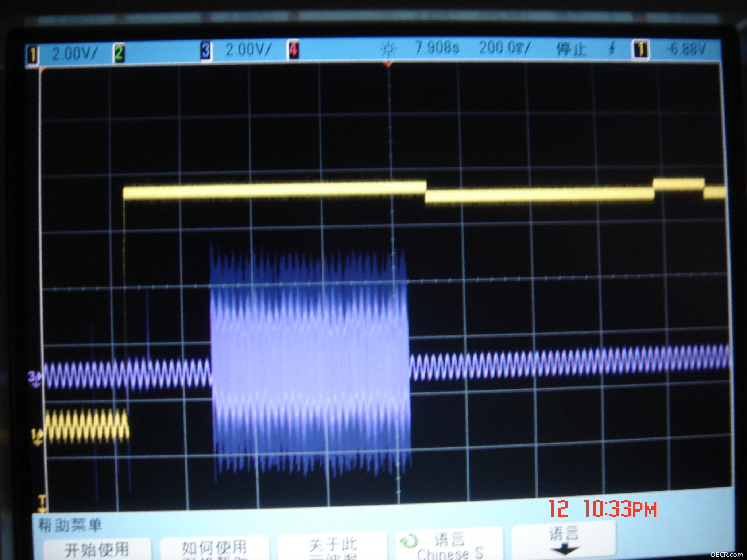Click the orange trigger time marker at top
This screenshot has width=747, height=560.
point(388,65)
